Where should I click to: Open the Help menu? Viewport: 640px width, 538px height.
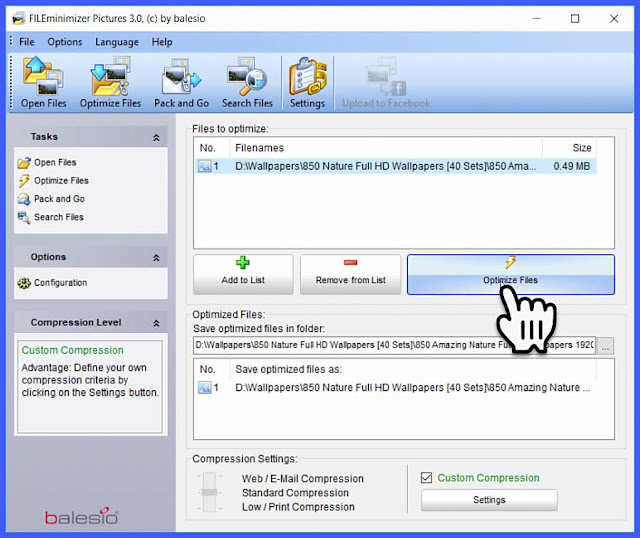pyautogui.click(x=162, y=42)
